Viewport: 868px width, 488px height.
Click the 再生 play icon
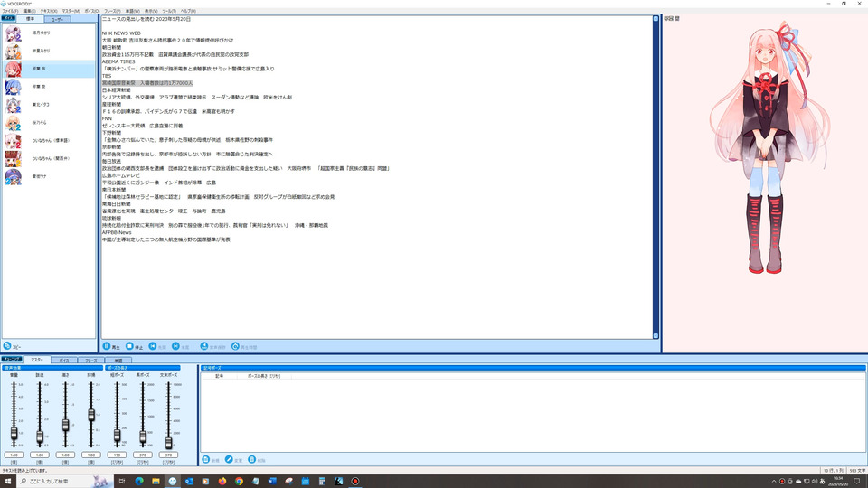(107, 346)
